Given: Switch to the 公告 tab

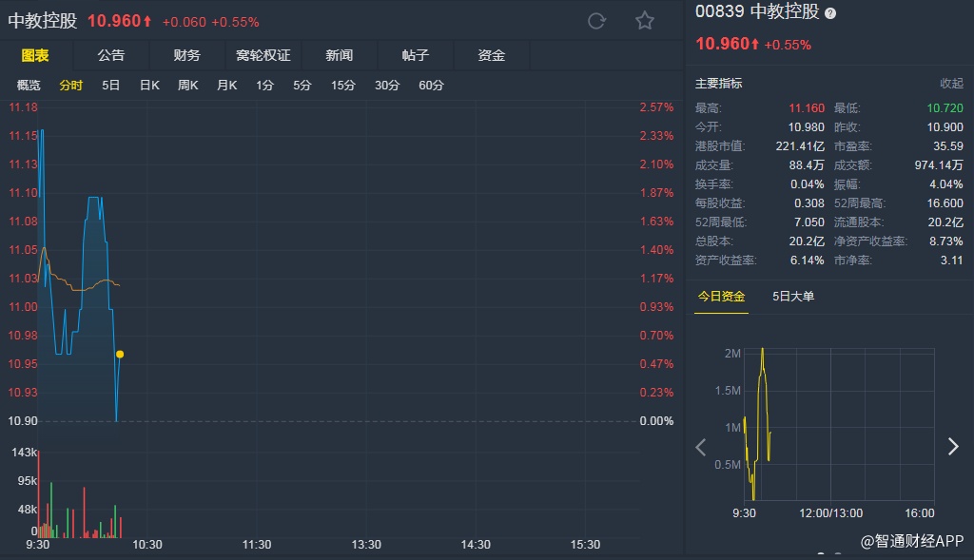Looking at the screenshot, I should click(x=110, y=55).
